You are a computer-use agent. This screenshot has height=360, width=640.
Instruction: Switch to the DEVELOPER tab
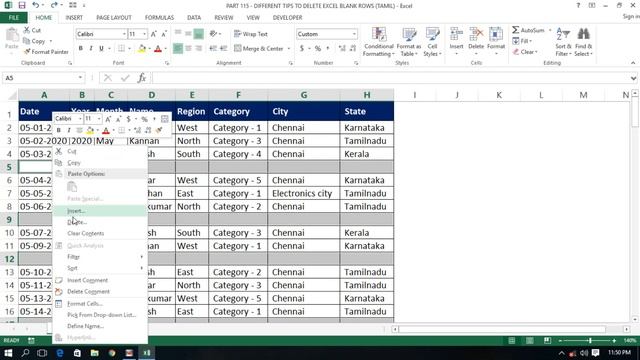tap(287, 18)
